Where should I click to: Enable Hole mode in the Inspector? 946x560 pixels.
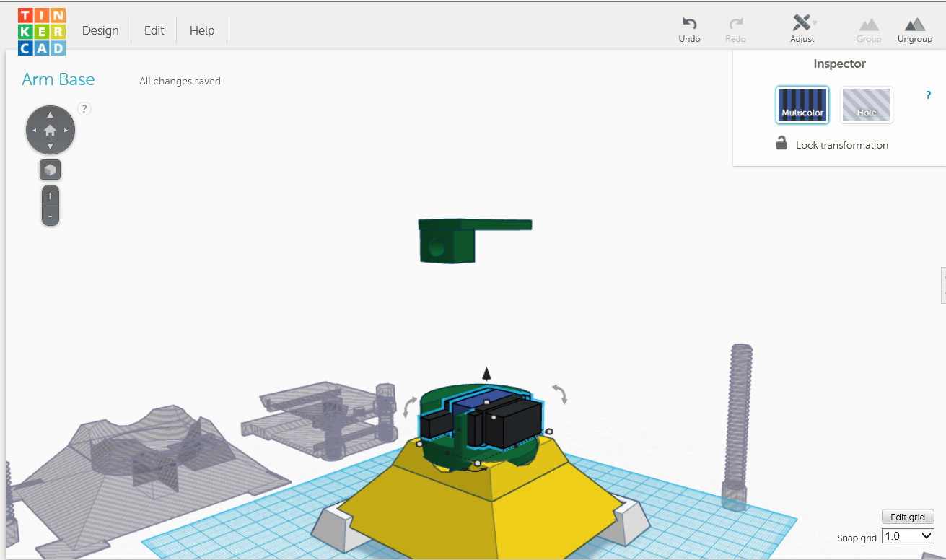(x=867, y=105)
